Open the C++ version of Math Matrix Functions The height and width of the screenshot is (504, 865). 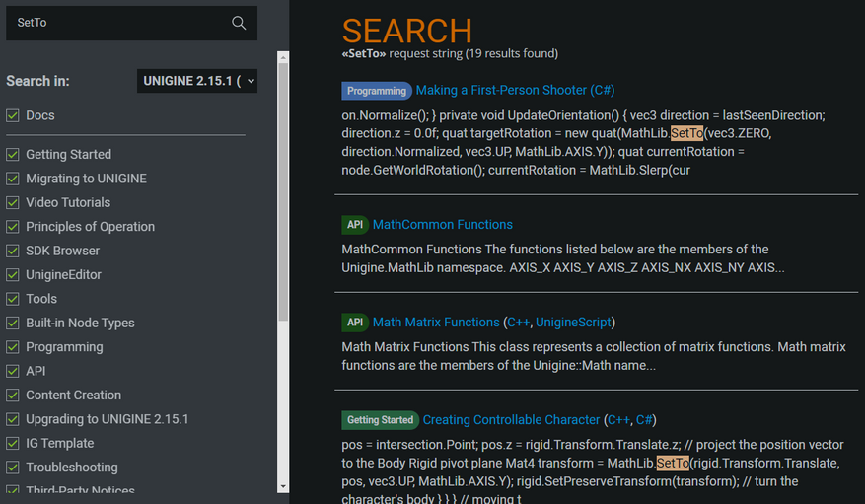pos(518,323)
